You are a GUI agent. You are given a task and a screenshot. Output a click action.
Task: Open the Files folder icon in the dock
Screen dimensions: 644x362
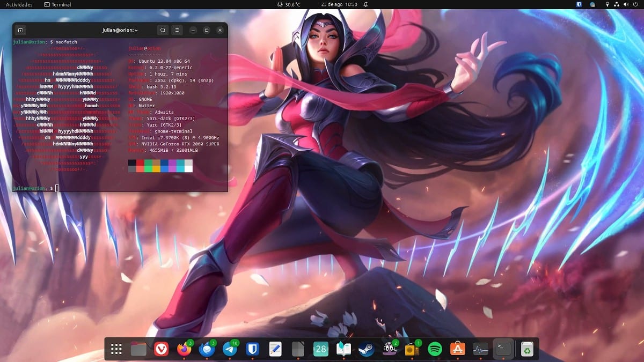tap(138, 350)
